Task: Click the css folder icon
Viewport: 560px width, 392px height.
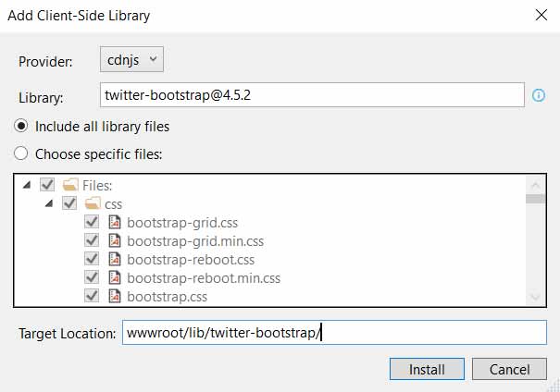Action: [x=93, y=203]
